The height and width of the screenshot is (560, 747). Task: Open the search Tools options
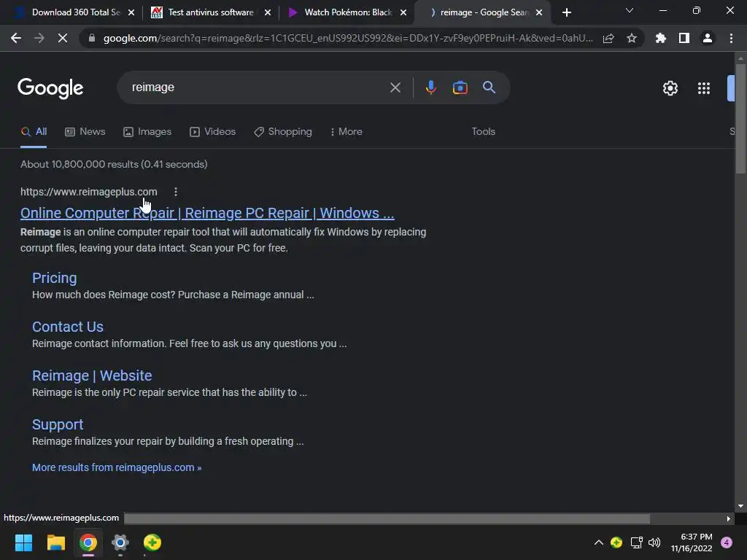[x=483, y=132]
